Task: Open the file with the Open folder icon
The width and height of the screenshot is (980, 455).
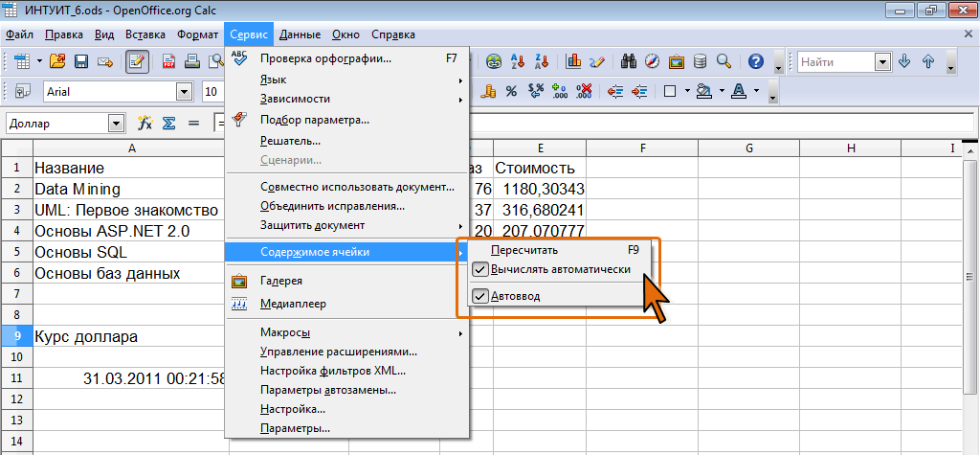Action: [x=57, y=61]
